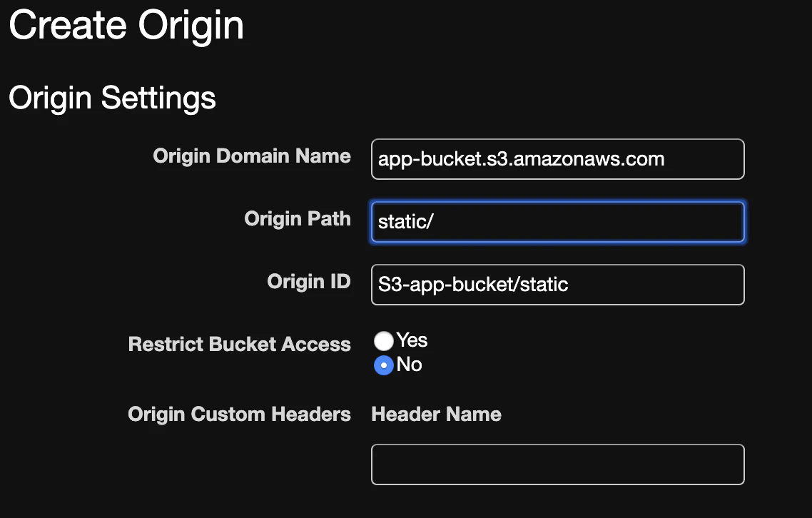The width and height of the screenshot is (812, 518).
Task: Click the Origin Path label
Action: 298,218
